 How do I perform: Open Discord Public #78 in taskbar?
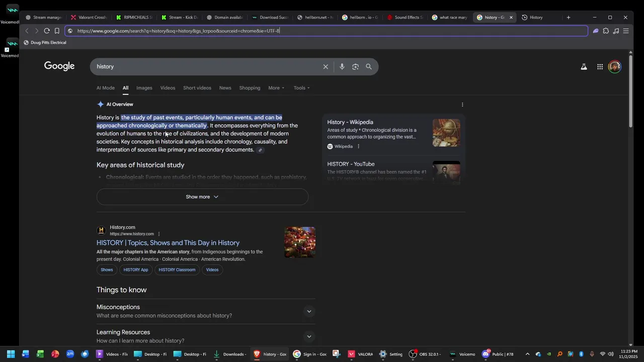click(x=498, y=354)
